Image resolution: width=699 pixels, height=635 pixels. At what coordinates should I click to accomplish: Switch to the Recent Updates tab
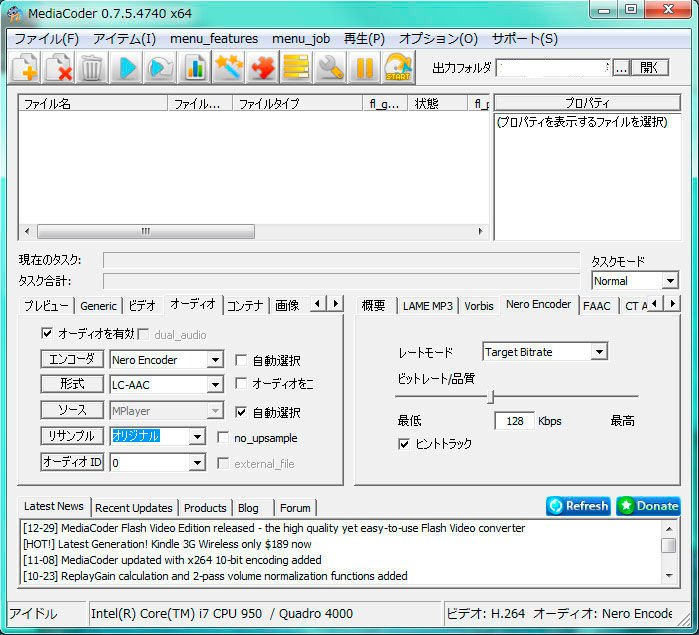(134, 508)
